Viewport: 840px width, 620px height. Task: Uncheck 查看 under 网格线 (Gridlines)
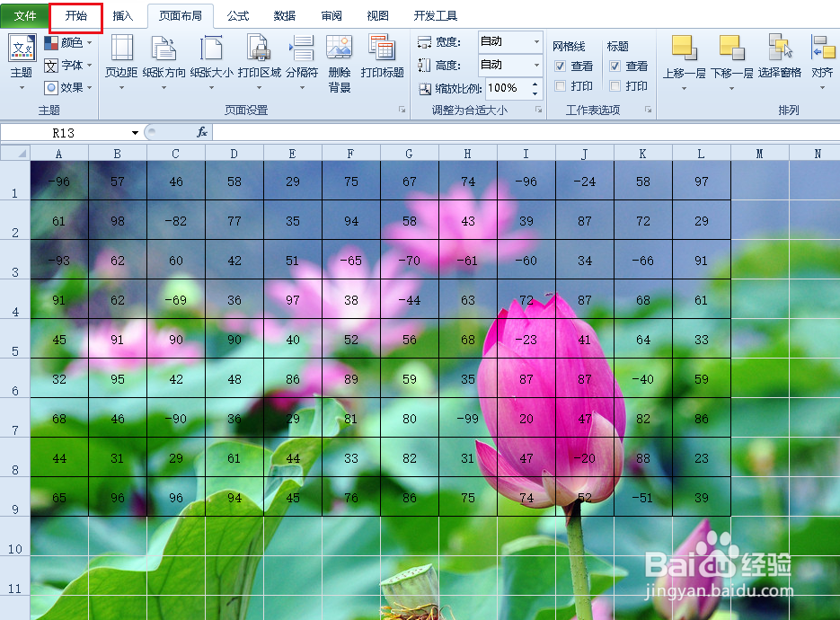click(560, 65)
